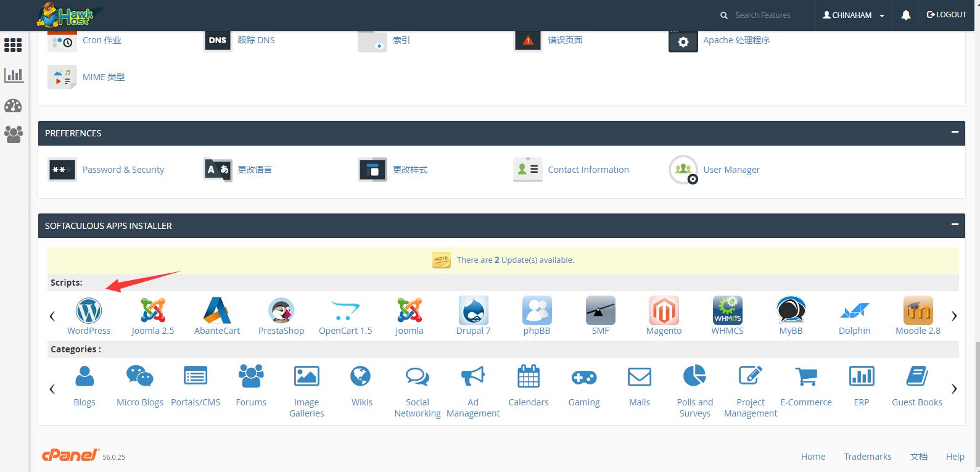The width and height of the screenshot is (980, 472).
Task: Open footer Help link
Action: [955, 457]
